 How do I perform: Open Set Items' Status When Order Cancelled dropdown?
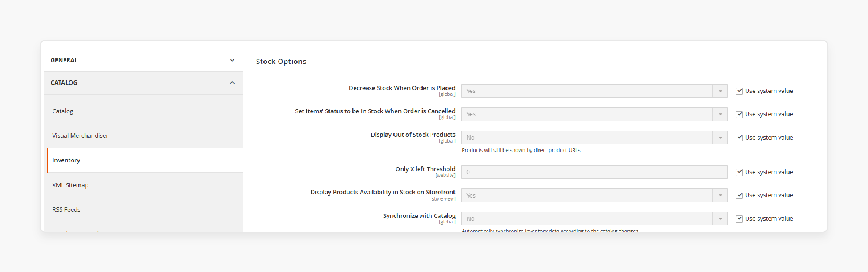coord(594,114)
